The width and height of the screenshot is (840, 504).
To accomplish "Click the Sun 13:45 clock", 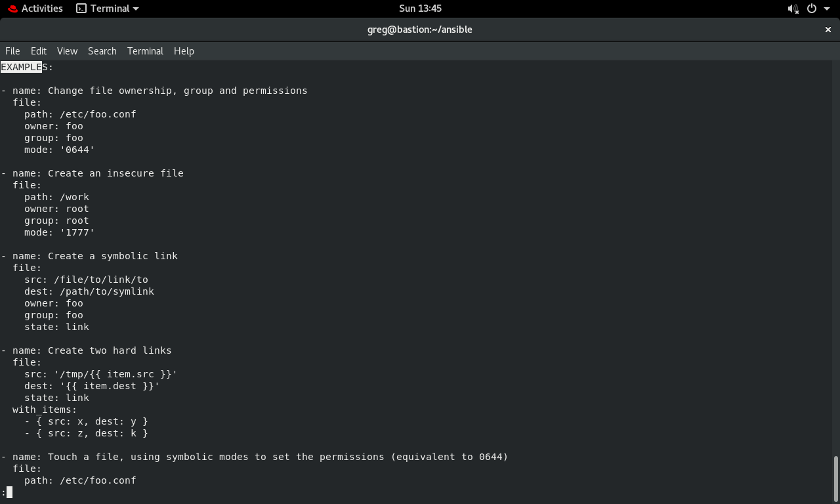I will pos(420,9).
